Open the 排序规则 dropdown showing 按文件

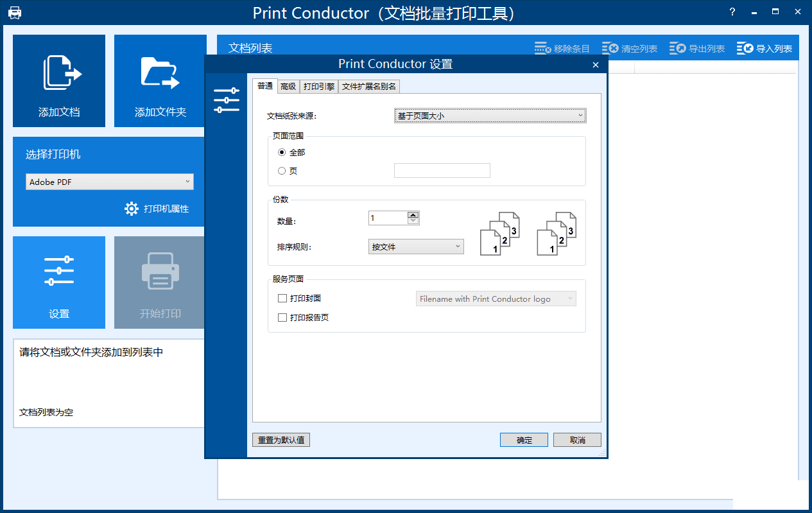pyautogui.click(x=417, y=247)
